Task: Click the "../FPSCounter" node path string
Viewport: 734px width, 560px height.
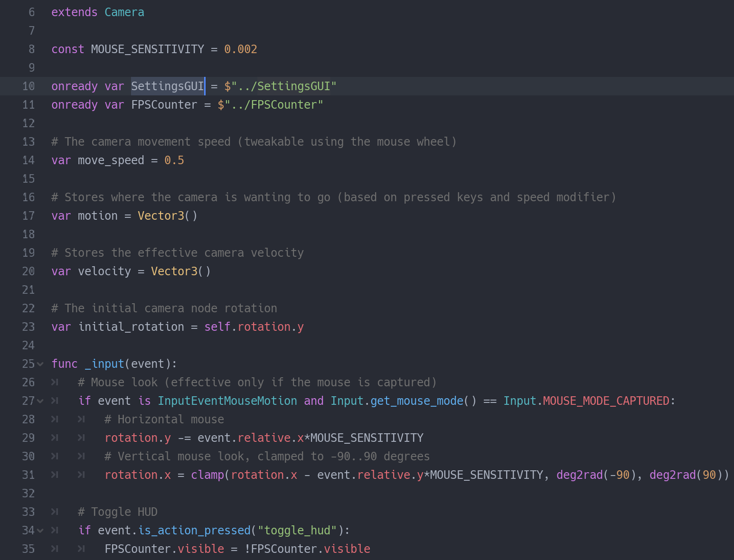Action: 273,105
